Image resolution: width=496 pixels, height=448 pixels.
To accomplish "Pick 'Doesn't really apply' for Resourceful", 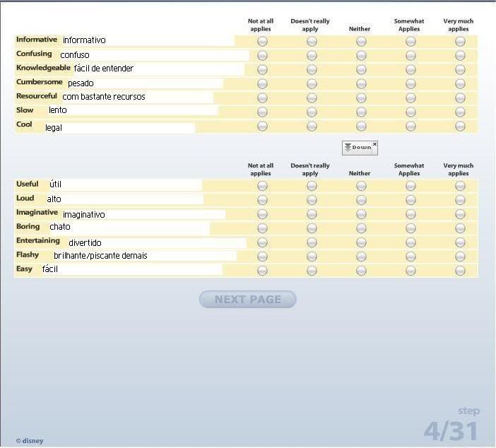I will click(312, 98).
